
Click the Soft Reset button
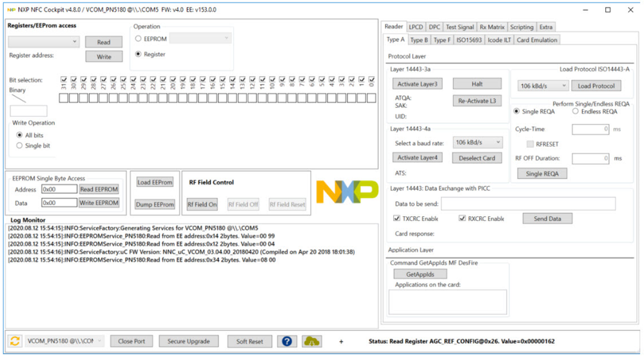point(249,341)
